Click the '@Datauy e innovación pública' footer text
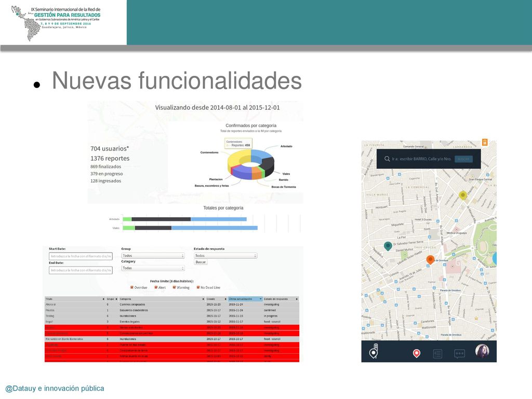 tap(55, 389)
